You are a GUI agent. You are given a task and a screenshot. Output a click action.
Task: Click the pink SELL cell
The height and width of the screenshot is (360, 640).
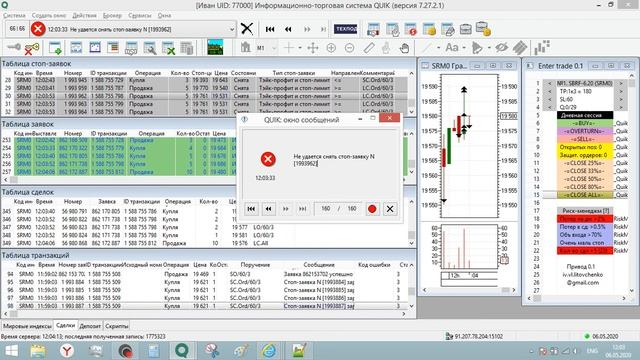pyautogui.click(x=584, y=139)
